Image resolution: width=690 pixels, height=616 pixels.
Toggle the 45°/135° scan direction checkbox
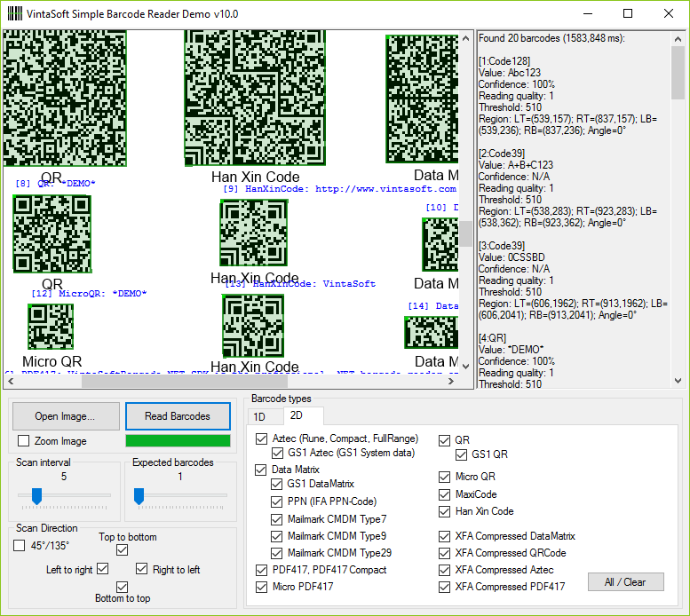pyautogui.click(x=19, y=546)
